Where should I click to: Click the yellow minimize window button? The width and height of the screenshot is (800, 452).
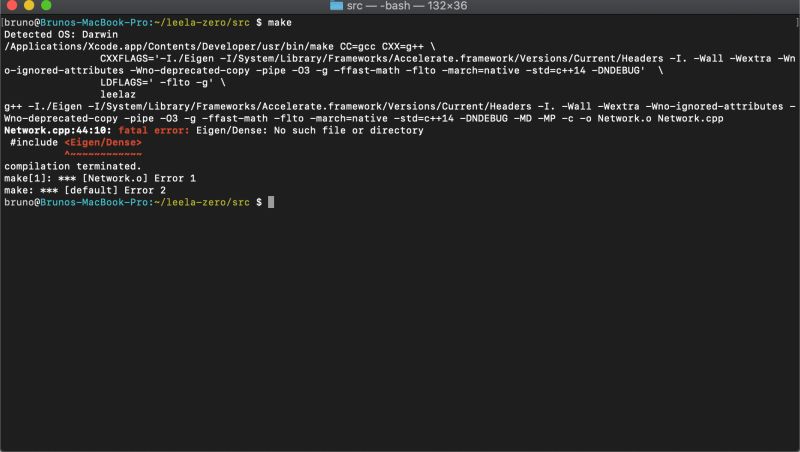point(29,5)
